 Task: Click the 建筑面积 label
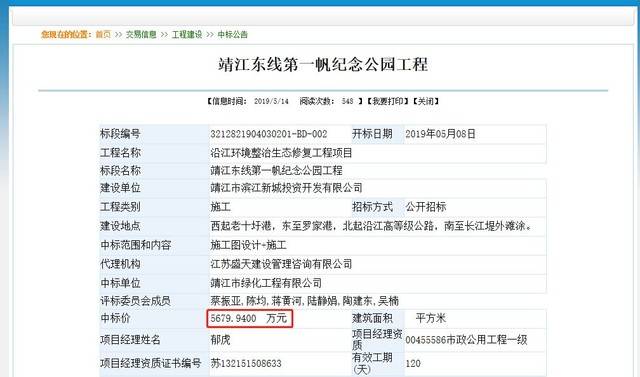point(372,318)
